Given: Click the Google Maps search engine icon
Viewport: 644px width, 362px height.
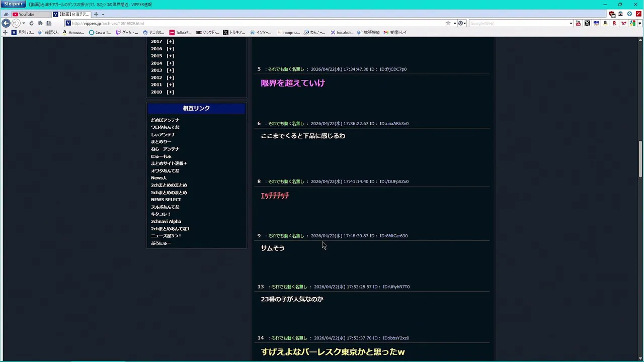Looking at the screenshot, I should pos(632,23).
